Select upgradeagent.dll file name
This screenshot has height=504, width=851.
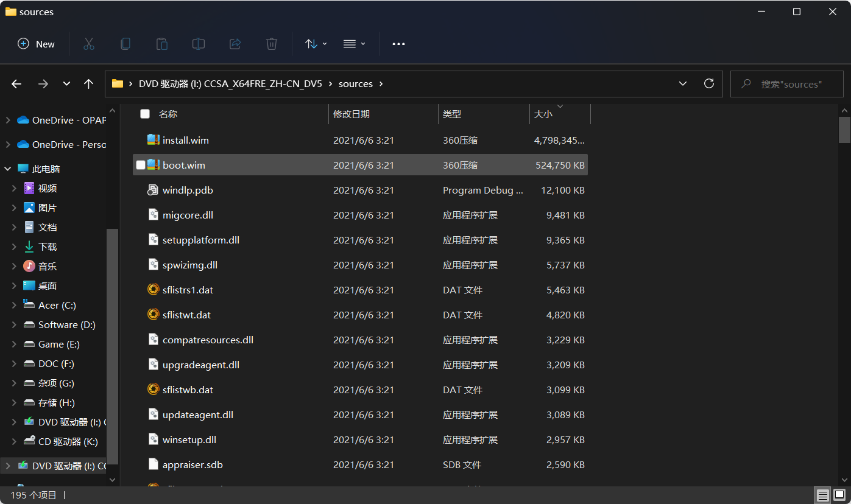click(x=201, y=365)
